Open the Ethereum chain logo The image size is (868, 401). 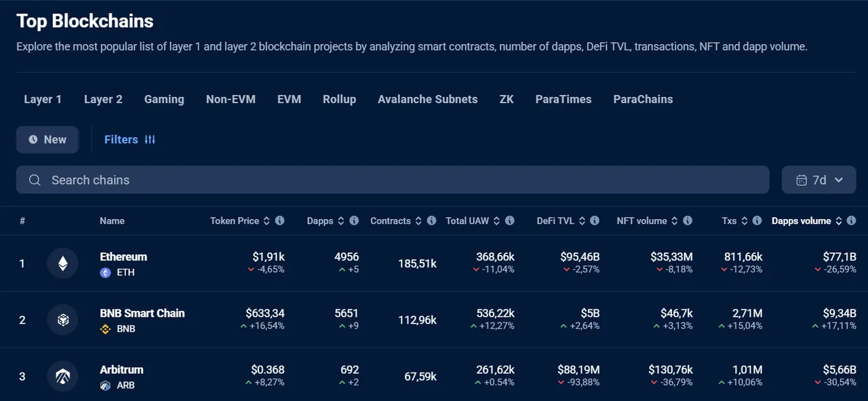point(62,263)
